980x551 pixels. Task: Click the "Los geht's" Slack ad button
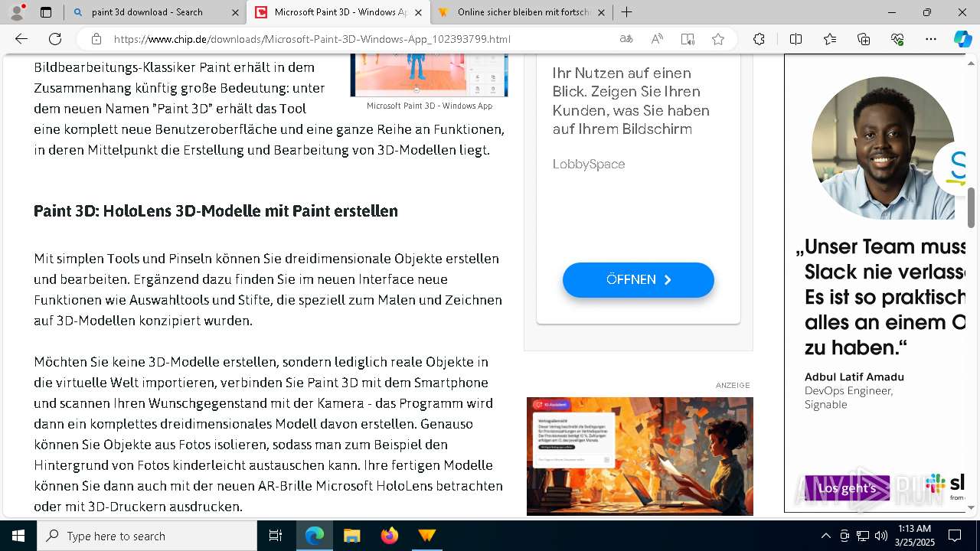(x=847, y=488)
